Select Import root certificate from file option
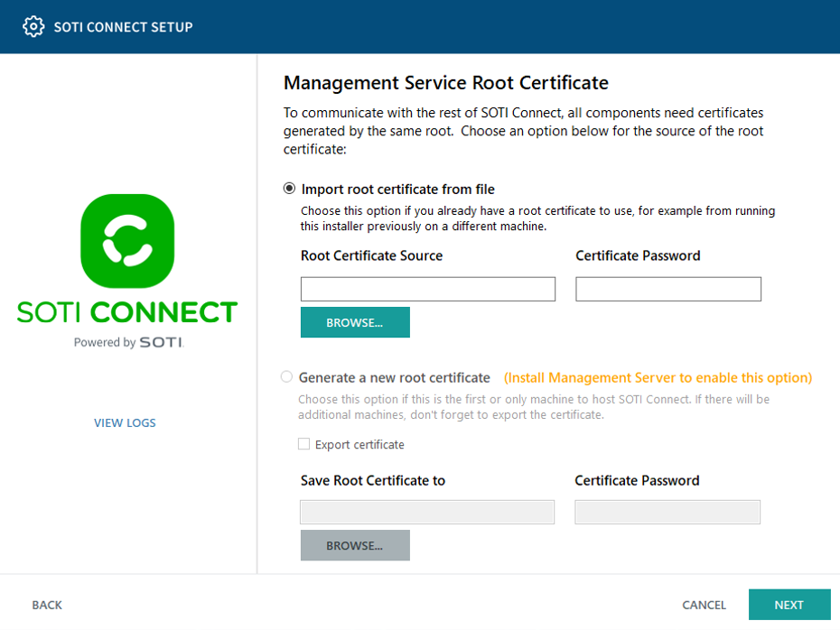This screenshot has height=630, width=840. [x=289, y=189]
